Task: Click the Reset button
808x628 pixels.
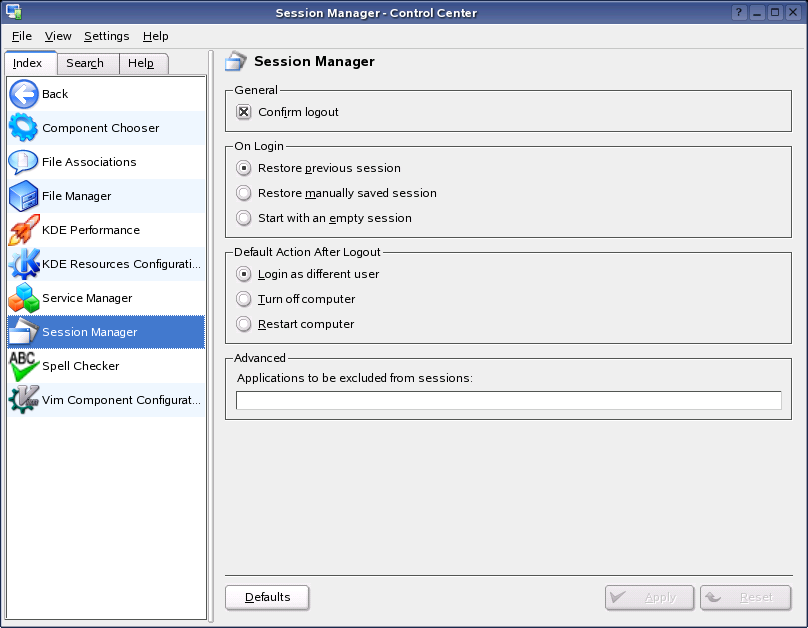Action: coord(745,598)
